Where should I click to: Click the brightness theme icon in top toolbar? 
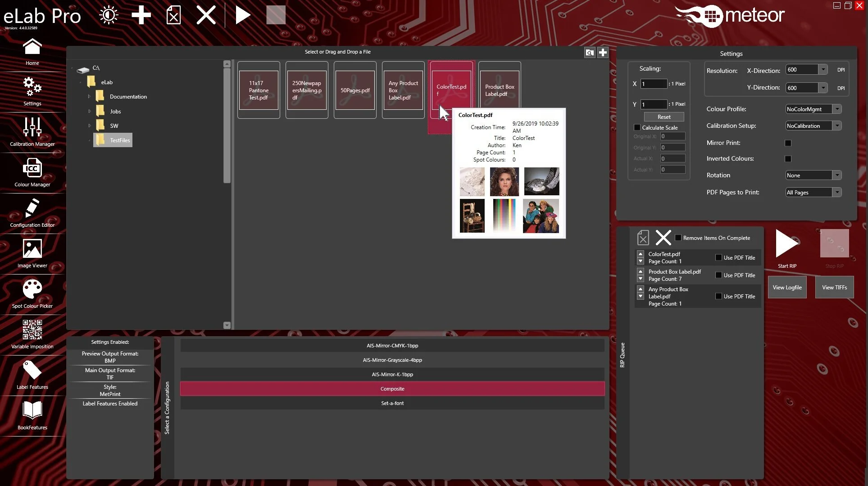tap(109, 15)
